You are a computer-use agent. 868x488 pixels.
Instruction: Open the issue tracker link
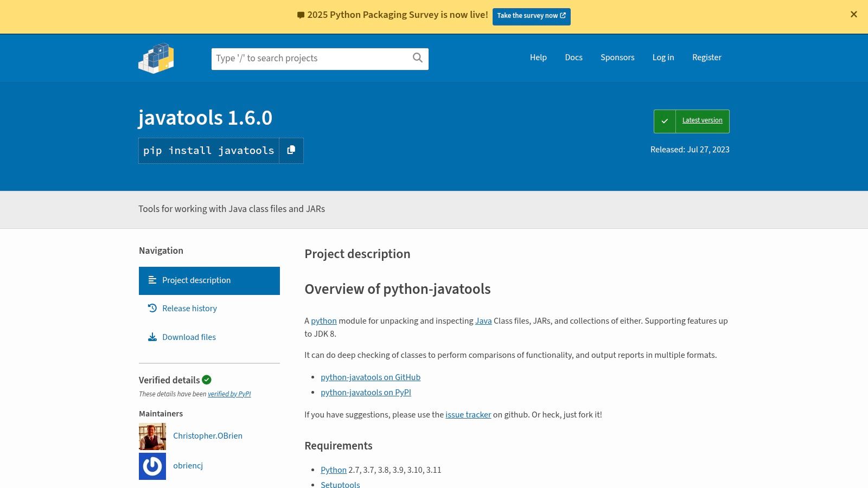(x=468, y=415)
